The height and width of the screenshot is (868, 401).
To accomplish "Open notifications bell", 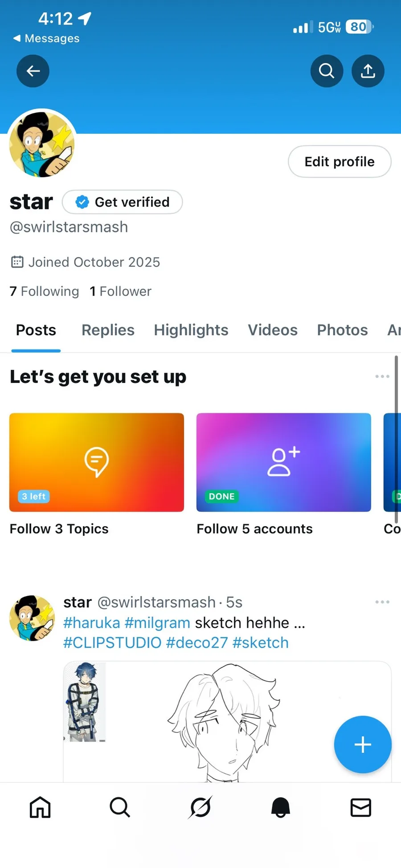I will [x=281, y=807].
